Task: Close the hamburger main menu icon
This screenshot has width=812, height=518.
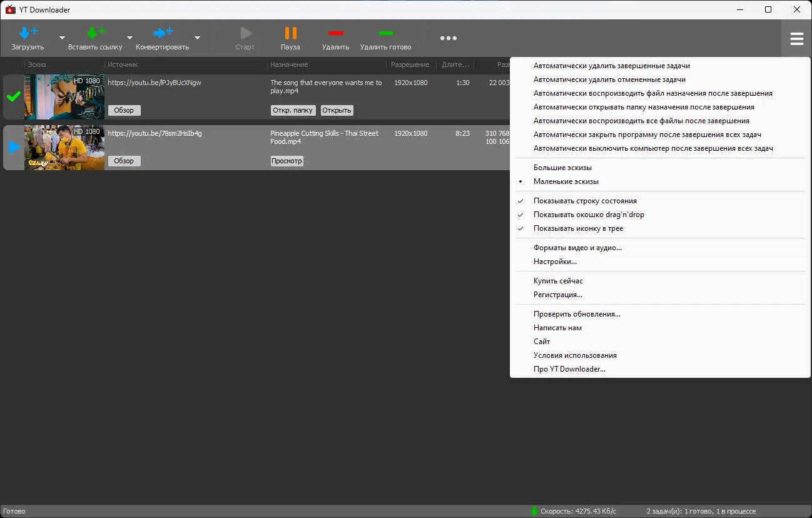Action: [x=797, y=39]
